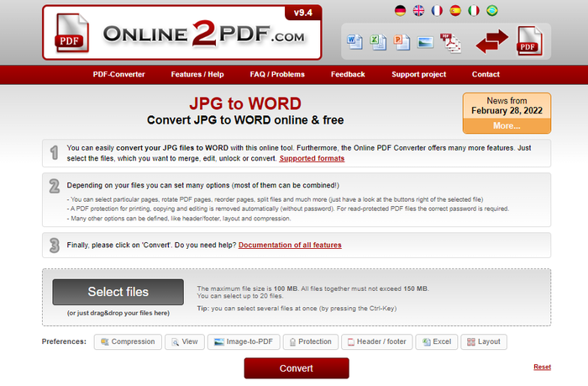Click the multiple PDF files icon
The height and width of the screenshot is (386, 588).
click(x=450, y=43)
